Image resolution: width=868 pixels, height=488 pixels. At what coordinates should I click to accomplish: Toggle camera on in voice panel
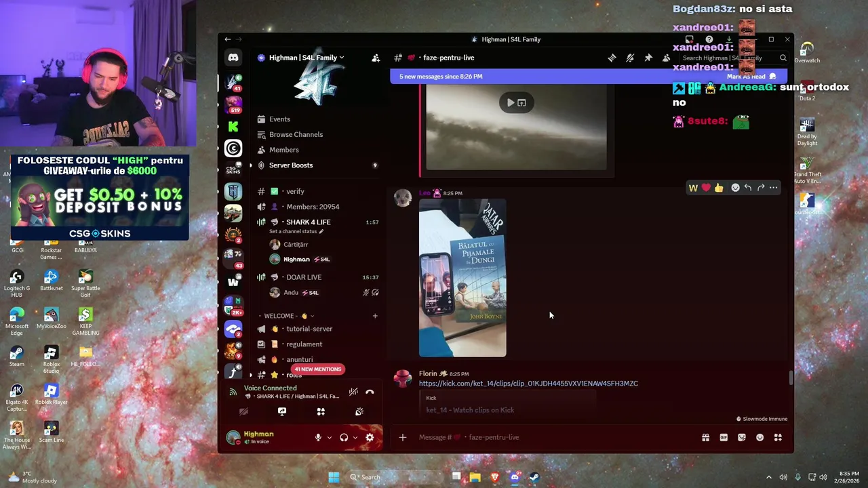click(243, 411)
